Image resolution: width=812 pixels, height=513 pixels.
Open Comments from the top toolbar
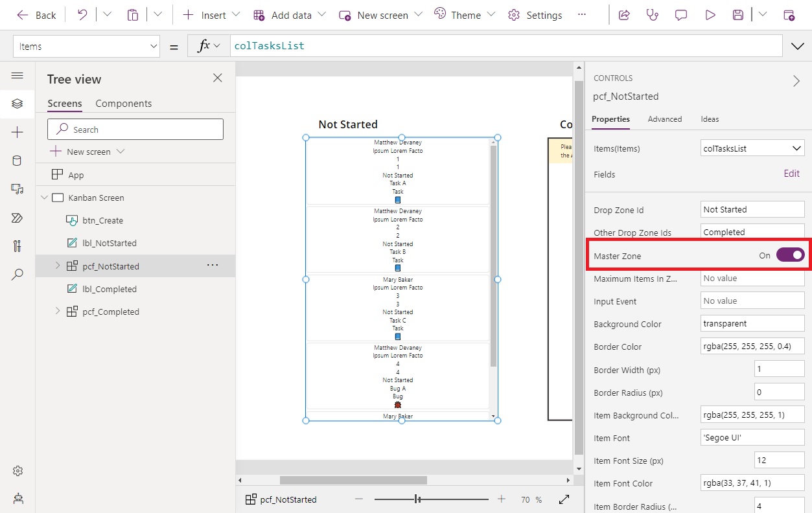coord(681,14)
